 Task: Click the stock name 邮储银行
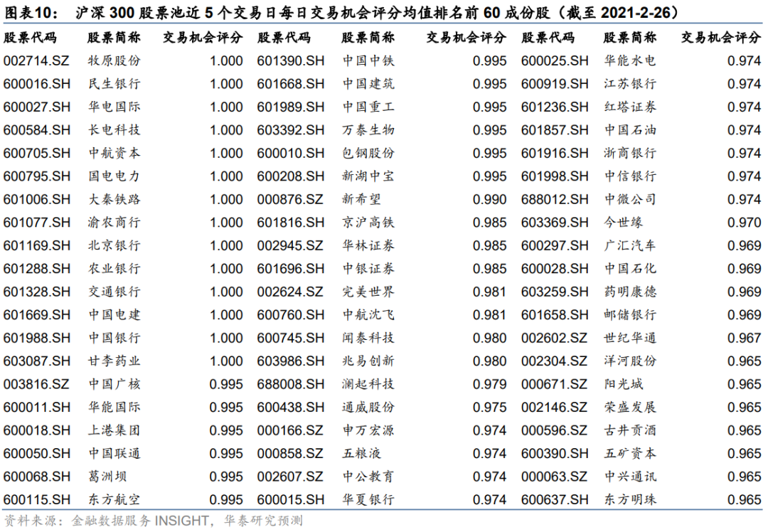point(630,314)
